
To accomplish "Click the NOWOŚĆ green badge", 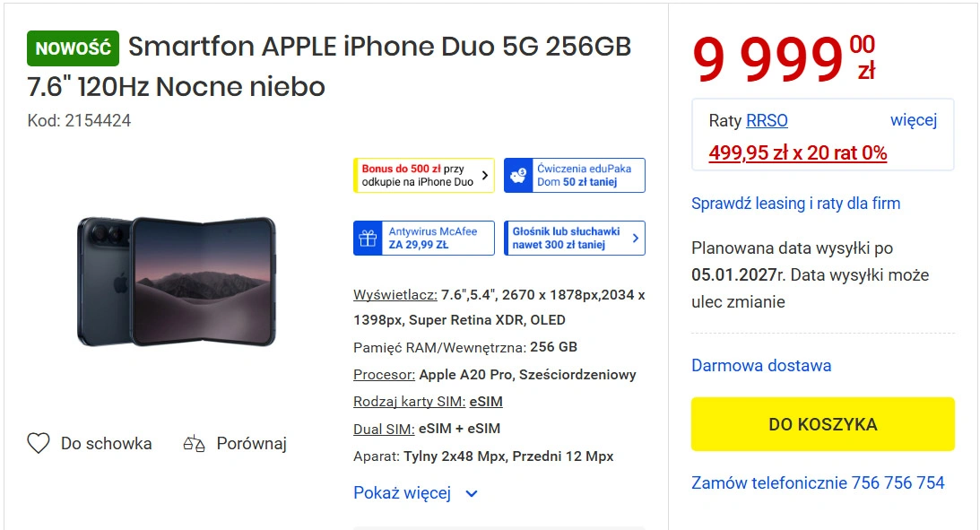I will (x=74, y=48).
